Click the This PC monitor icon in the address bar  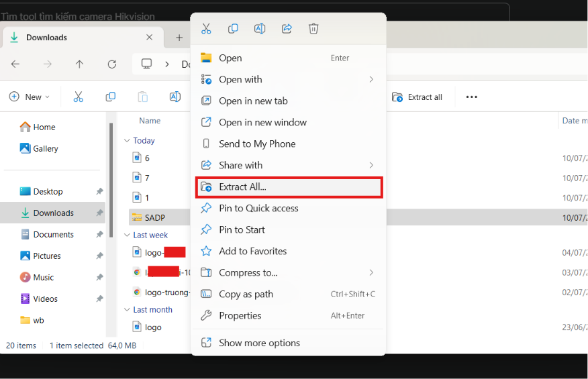pyautogui.click(x=146, y=64)
